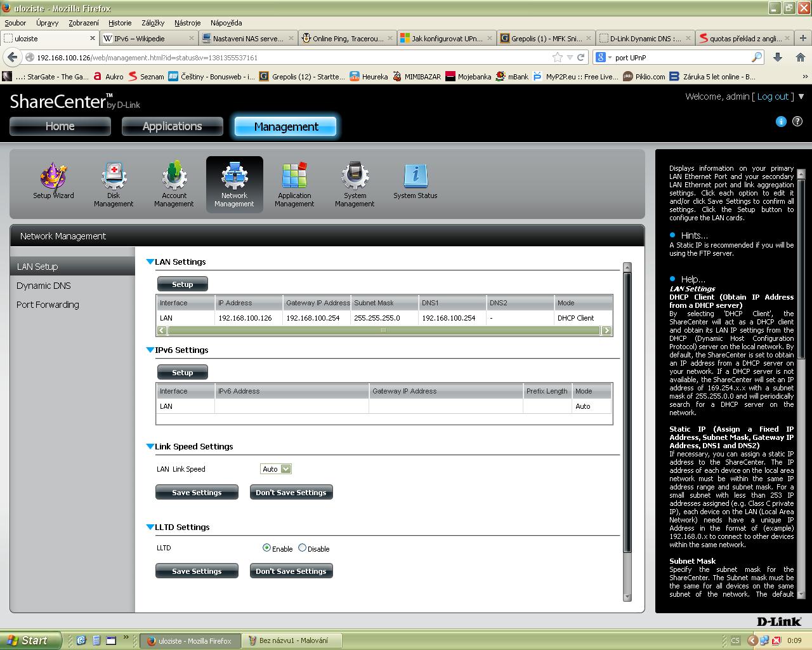Open the mBank bookmark
The height and width of the screenshot is (650, 812).
click(513, 76)
